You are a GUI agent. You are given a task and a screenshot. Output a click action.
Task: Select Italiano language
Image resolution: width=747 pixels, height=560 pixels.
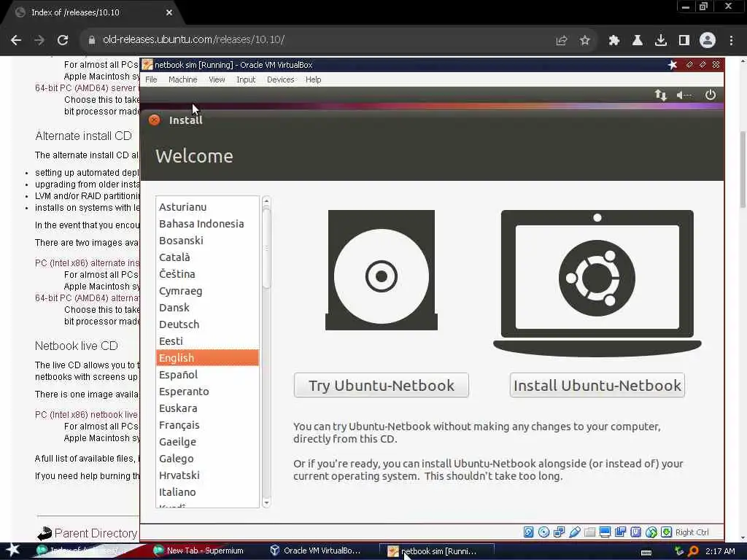(207, 492)
